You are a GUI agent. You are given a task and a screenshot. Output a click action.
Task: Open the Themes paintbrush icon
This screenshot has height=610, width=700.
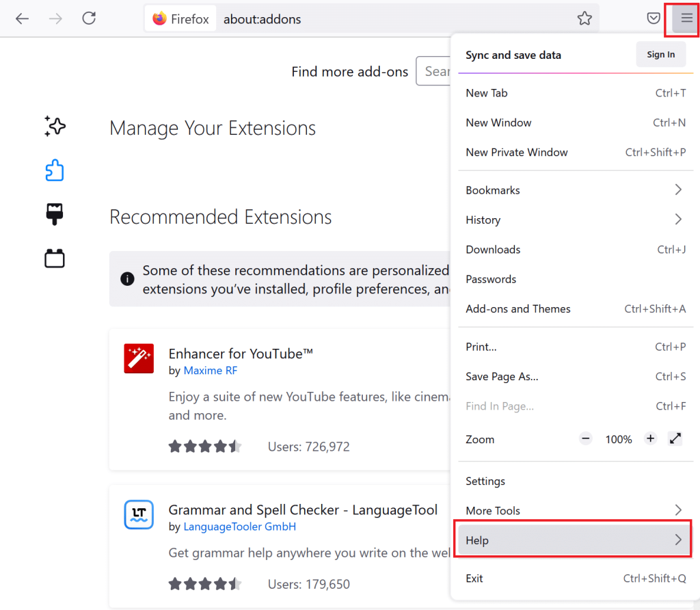55,214
